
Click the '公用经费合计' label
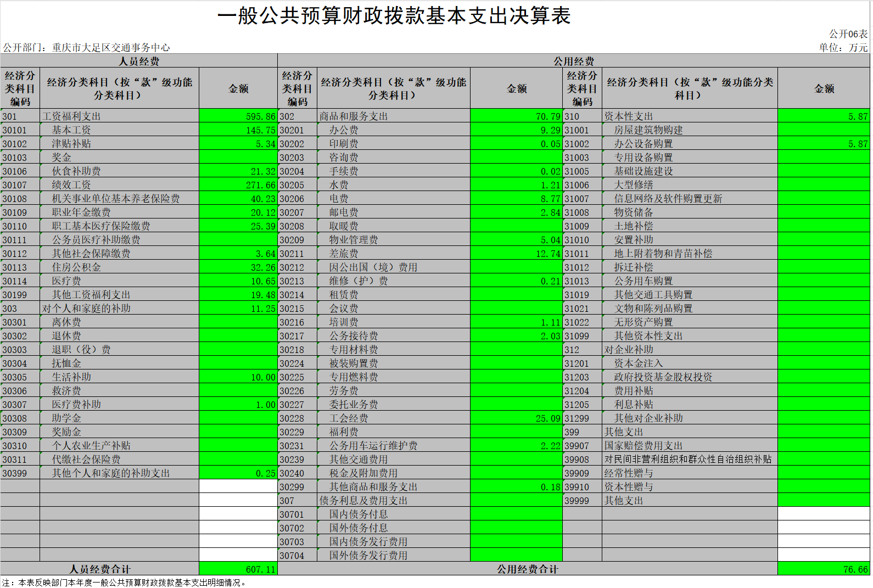(x=528, y=569)
